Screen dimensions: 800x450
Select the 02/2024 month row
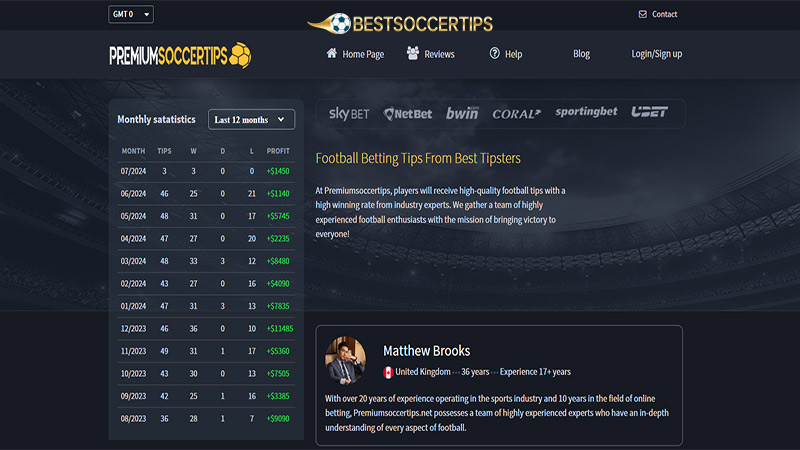pos(206,284)
